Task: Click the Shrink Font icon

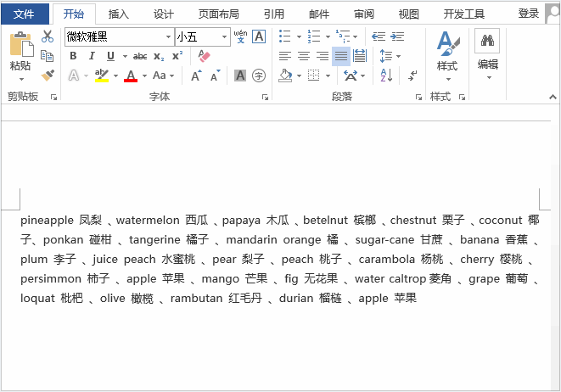Action: (x=215, y=76)
